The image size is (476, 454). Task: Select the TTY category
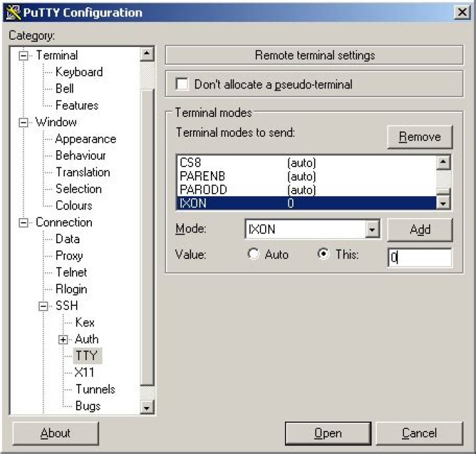coord(87,356)
